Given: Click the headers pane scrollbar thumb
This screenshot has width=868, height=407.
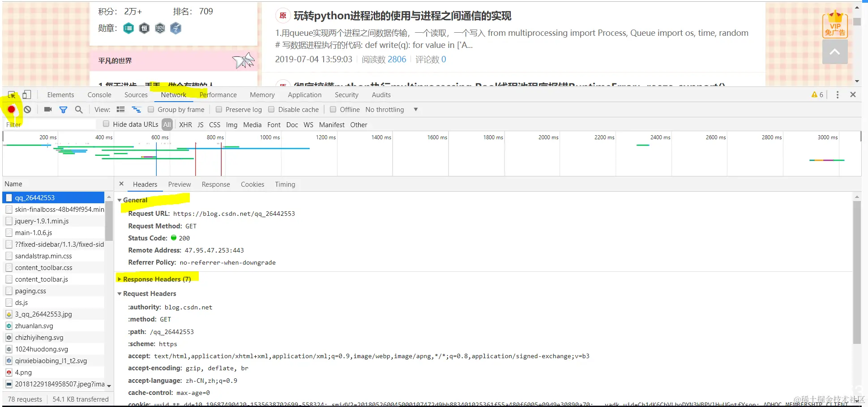Looking at the screenshot, I should pos(857,272).
